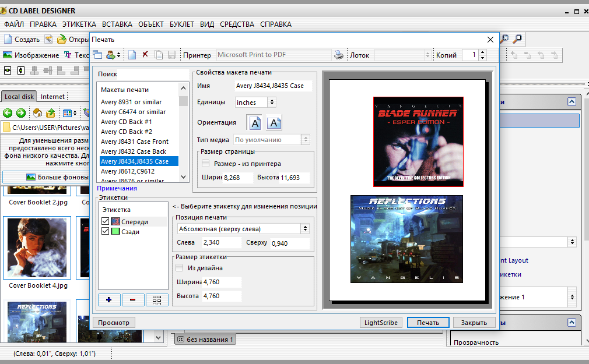This screenshot has height=364, width=589.
Task: Select the Cover Booklet 4.jpg thumbnail
Action: click(37, 248)
